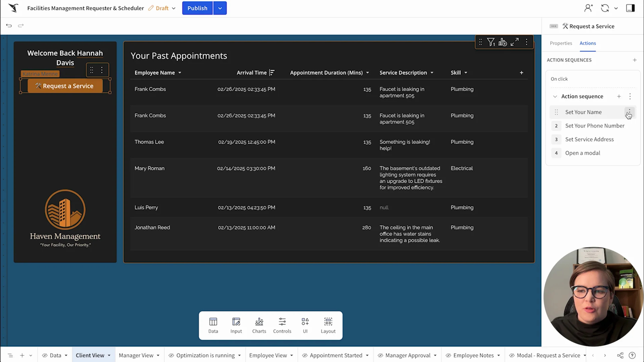Go to the Manager View page
The height and width of the screenshot is (362, 644).
coord(136,355)
